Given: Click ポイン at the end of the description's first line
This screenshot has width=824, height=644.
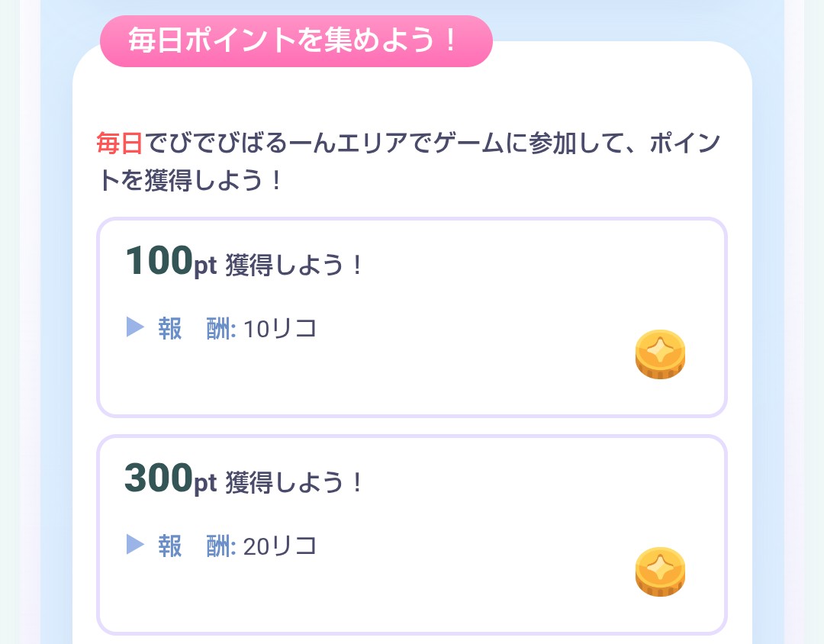Looking at the screenshot, I should (x=684, y=143).
